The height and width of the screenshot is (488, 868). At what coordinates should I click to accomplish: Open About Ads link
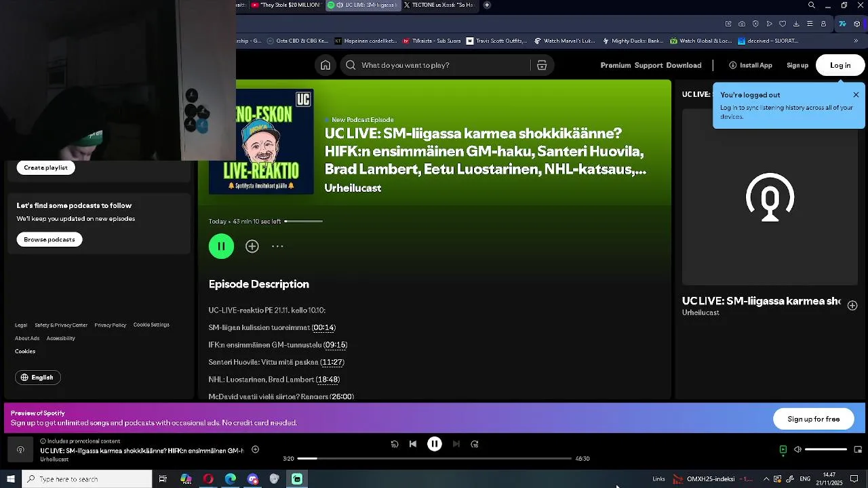[x=27, y=338]
